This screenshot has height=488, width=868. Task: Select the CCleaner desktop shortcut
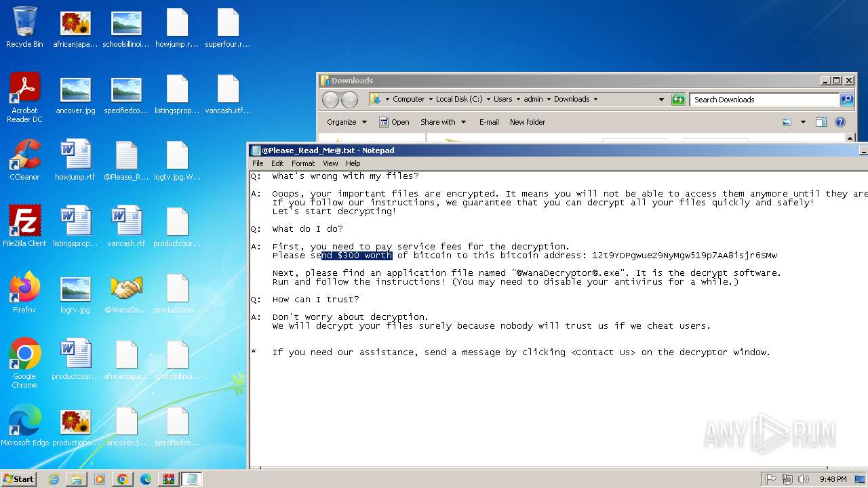[24, 160]
